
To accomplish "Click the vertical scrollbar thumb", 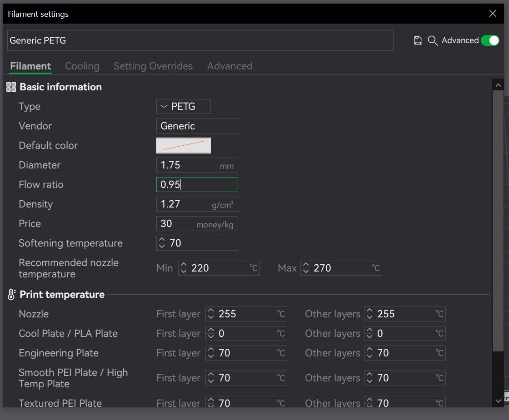I will coord(498,221).
